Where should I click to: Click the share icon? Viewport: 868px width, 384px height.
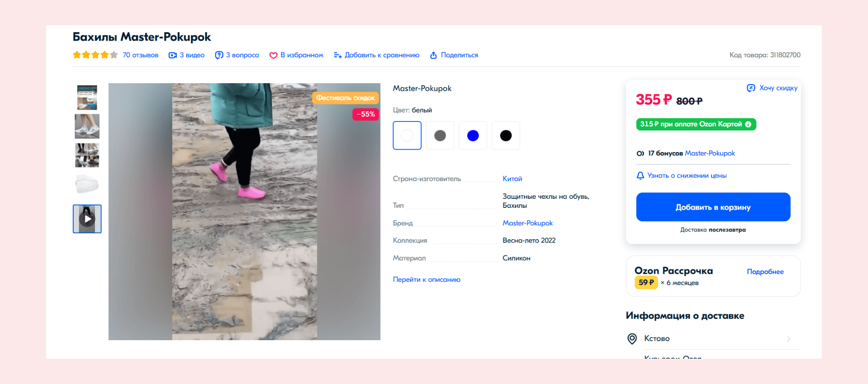coord(434,55)
